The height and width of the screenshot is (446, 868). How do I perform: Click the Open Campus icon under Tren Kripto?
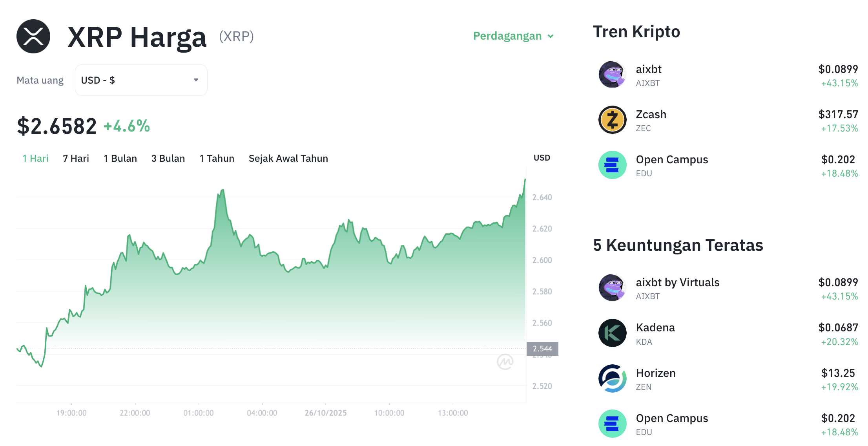click(x=612, y=165)
